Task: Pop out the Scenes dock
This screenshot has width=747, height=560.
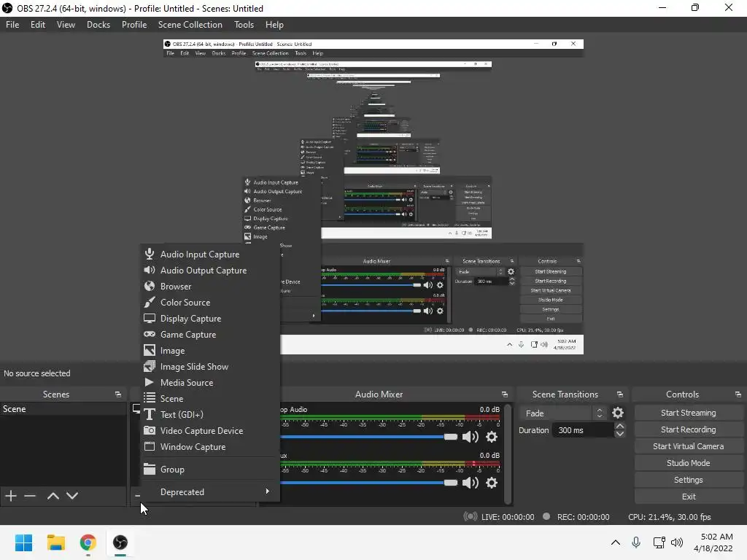Action: (117, 394)
